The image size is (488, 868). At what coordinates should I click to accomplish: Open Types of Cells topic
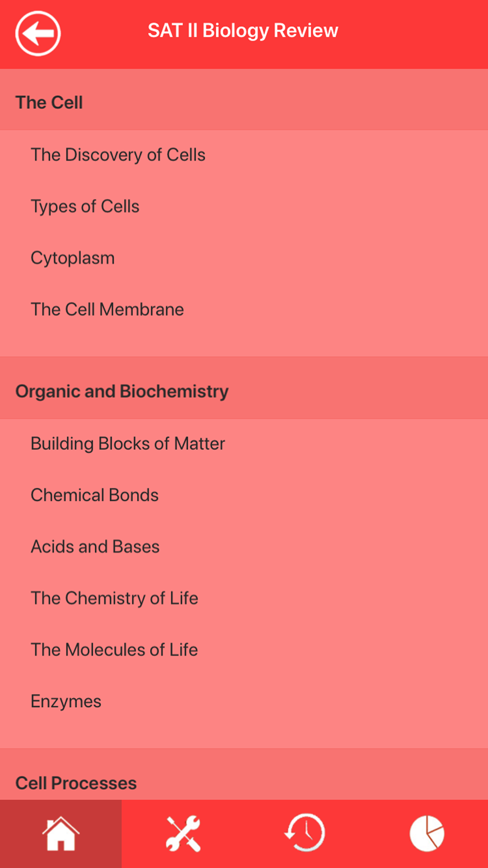coord(244,207)
